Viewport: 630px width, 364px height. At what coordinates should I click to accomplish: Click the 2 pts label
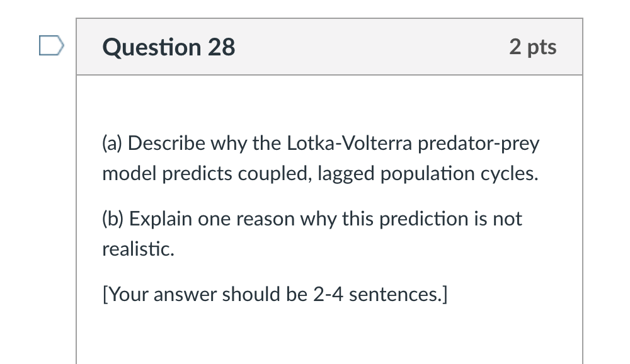click(533, 47)
